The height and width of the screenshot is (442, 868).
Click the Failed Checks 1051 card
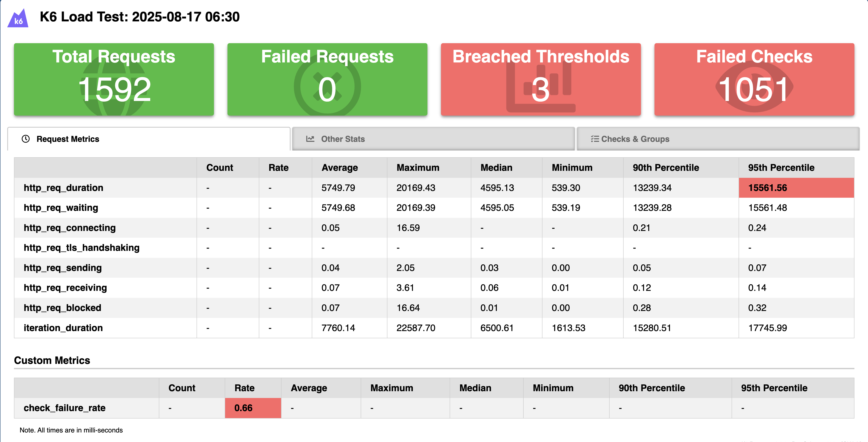[754, 79]
